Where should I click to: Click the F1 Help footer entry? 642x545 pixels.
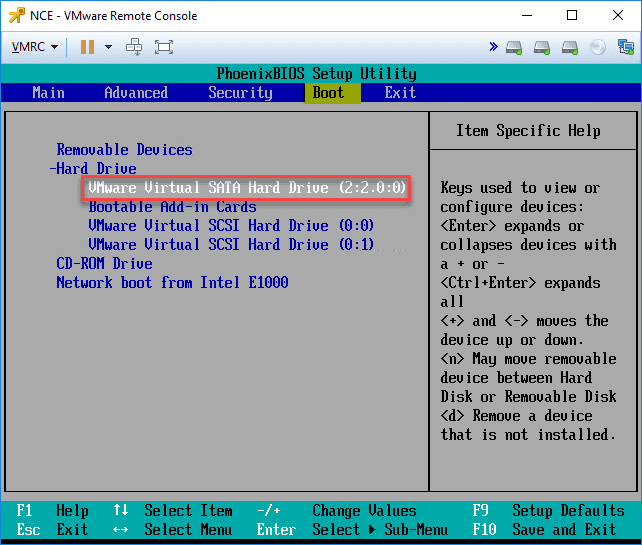coord(52,511)
